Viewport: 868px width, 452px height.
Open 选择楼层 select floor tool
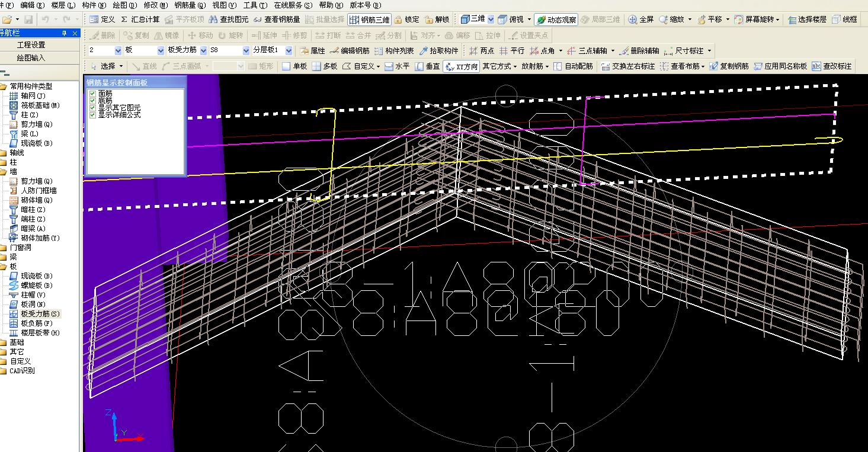coord(808,20)
